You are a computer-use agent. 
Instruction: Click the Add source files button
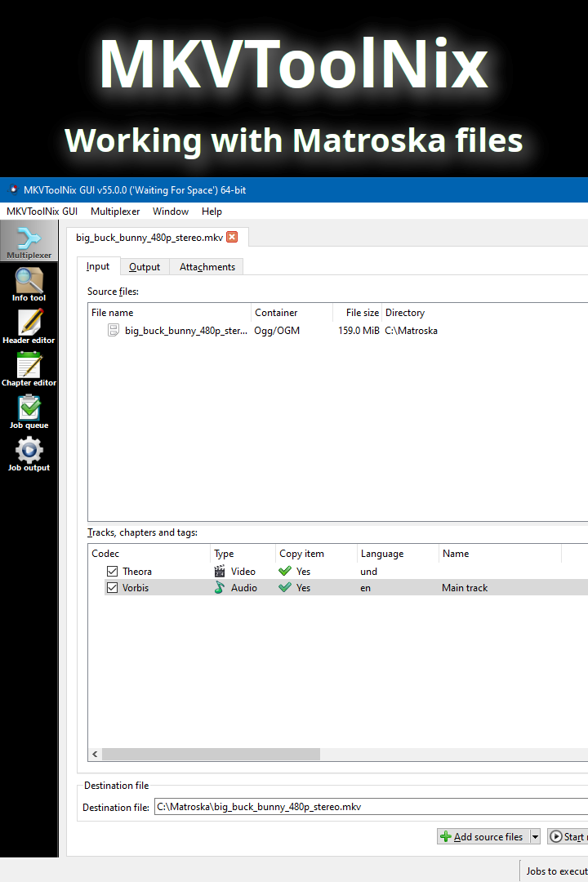click(483, 836)
